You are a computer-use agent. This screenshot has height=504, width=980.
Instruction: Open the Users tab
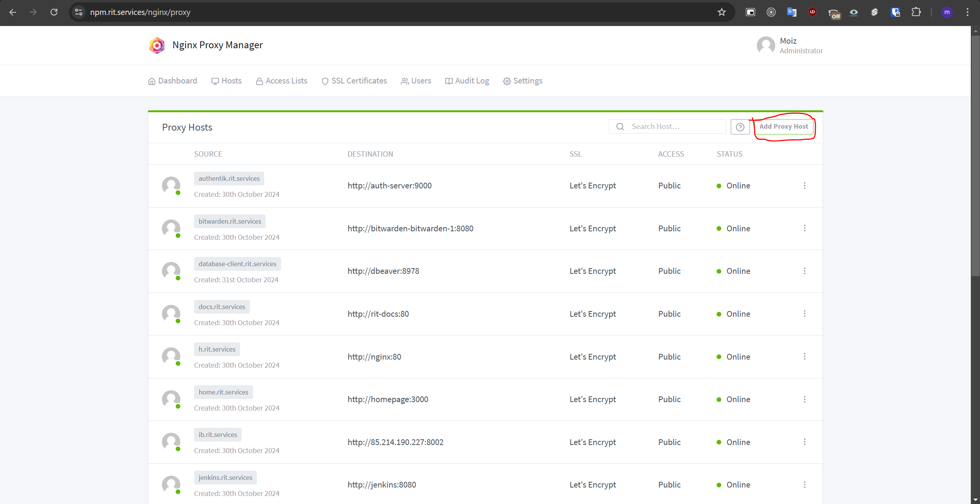[x=416, y=81]
